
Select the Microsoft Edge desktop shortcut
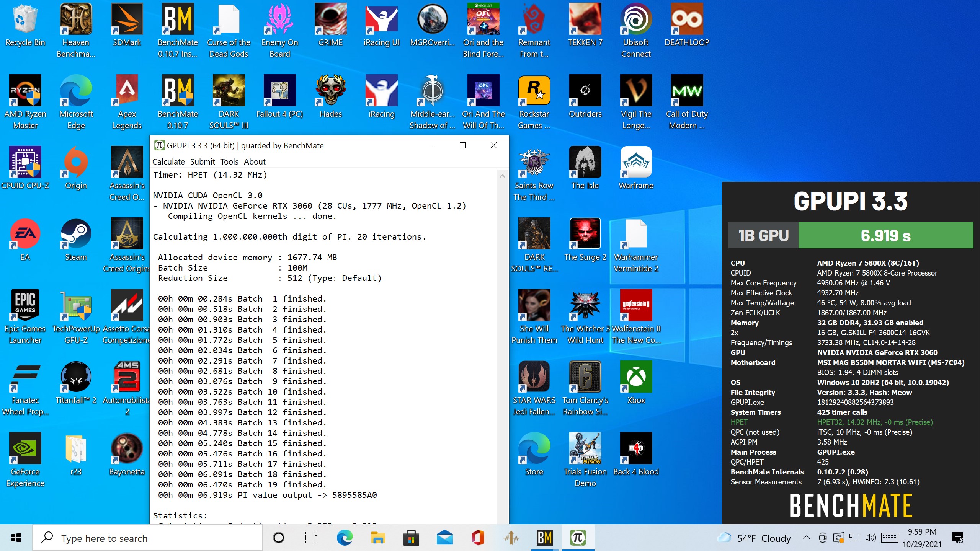[76, 102]
